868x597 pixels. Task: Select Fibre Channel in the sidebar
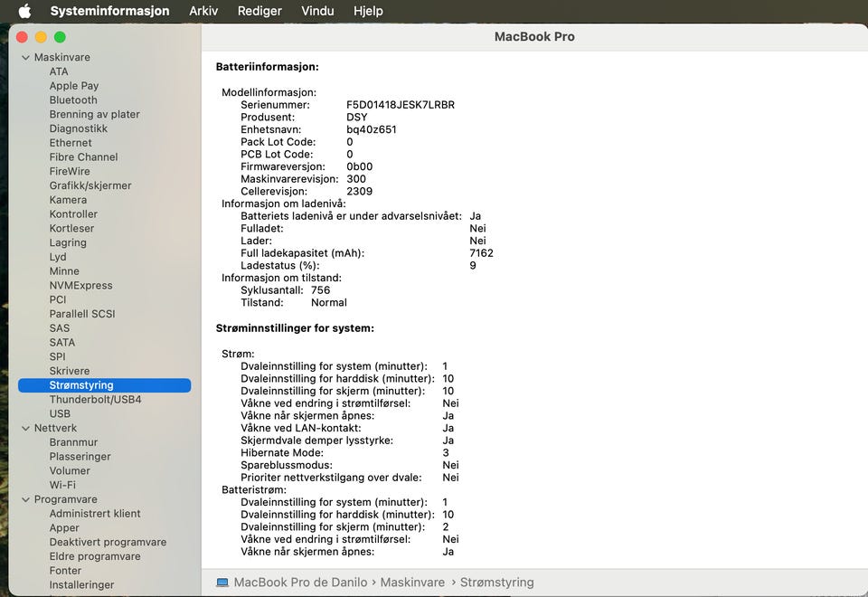83,156
